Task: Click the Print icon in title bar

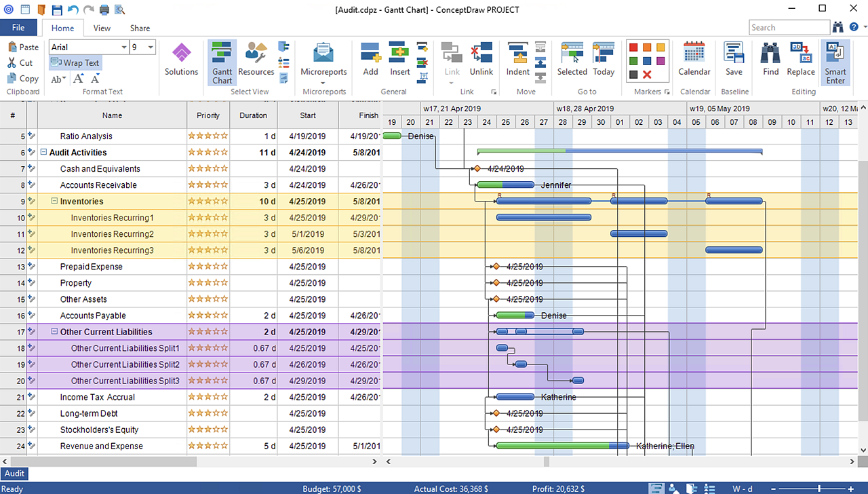Action: click(104, 9)
